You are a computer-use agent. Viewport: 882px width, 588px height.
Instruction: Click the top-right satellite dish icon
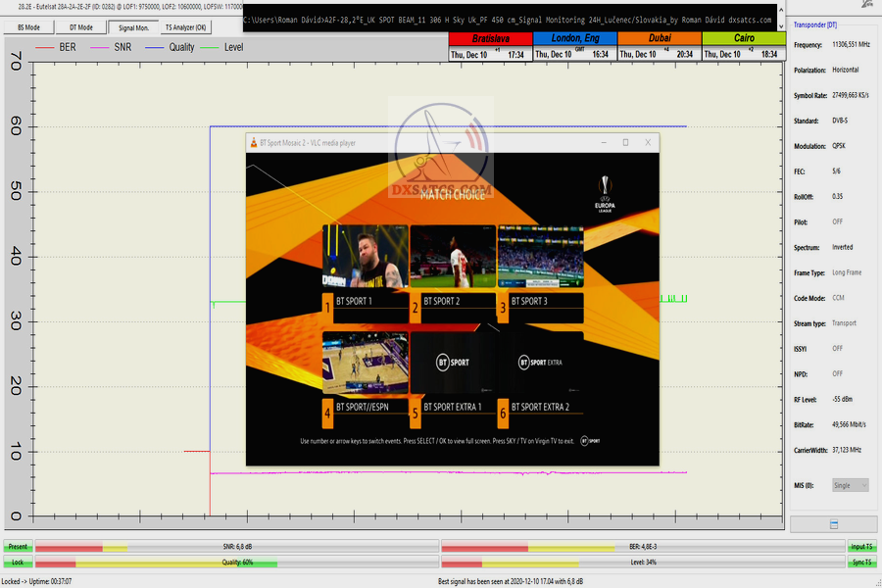click(867, 5)
